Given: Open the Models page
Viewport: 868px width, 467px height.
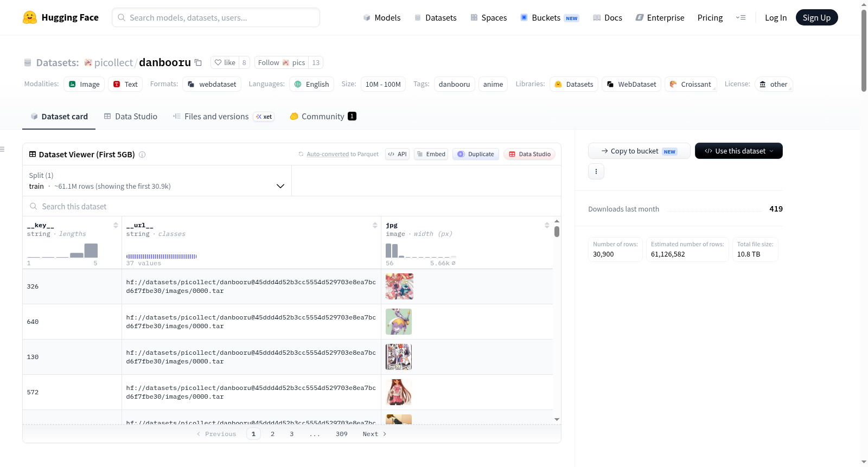Looking at the screenshot, I should [x=382, y=17].
